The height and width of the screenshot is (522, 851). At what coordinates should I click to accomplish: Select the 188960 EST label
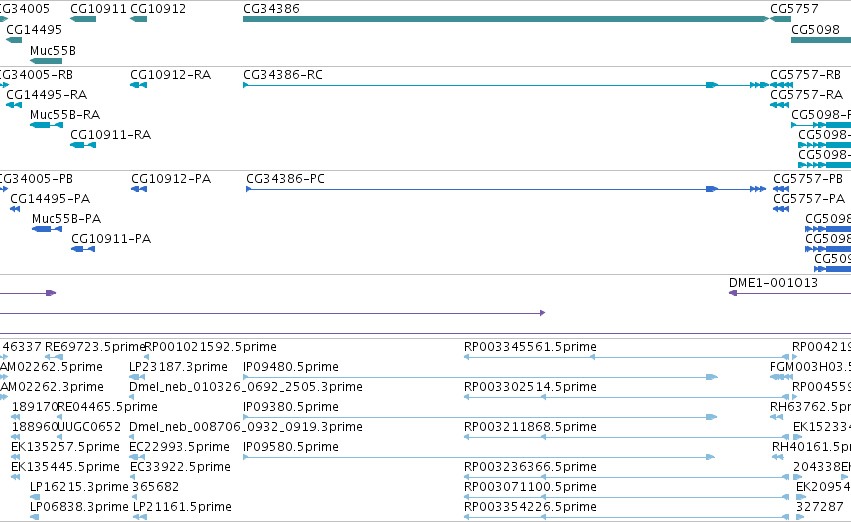[x=35, y=427]
